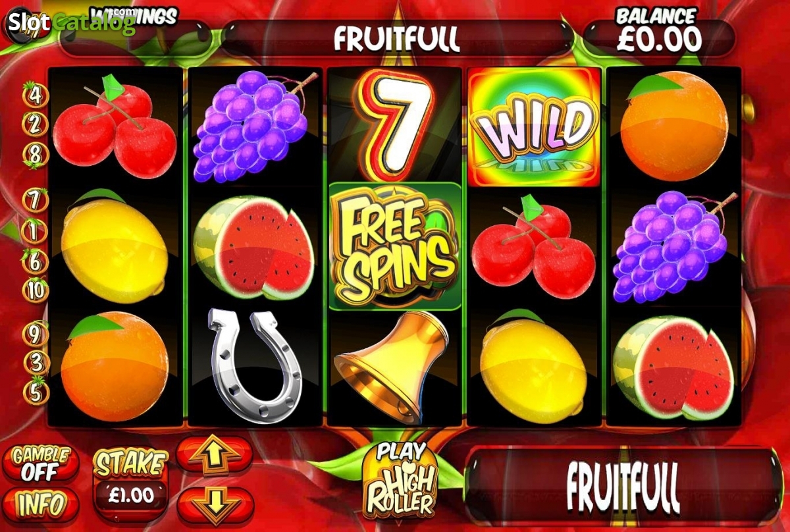
Task: Click the red 7 symbol
Action: click(395, 124)
